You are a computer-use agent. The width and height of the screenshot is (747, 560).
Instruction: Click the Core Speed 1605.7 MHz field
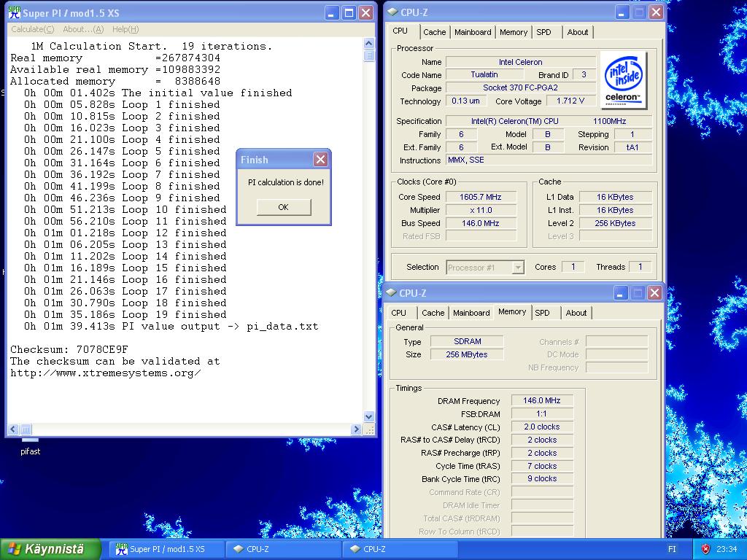click(x=480, y=197)
